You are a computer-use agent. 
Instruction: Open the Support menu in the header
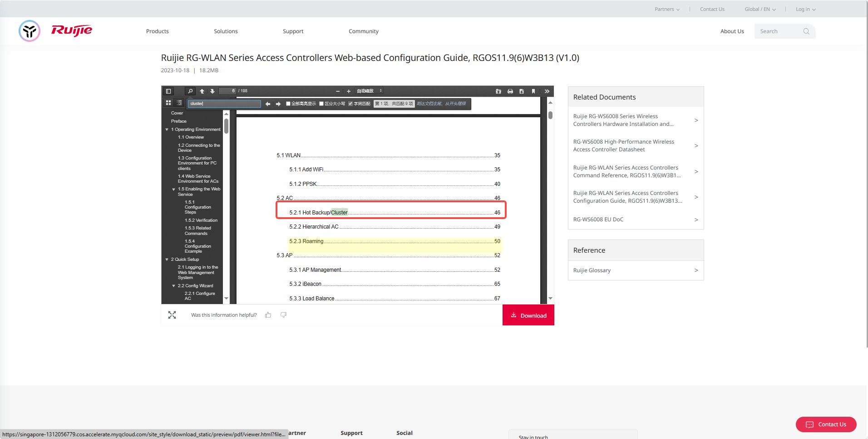293,31
